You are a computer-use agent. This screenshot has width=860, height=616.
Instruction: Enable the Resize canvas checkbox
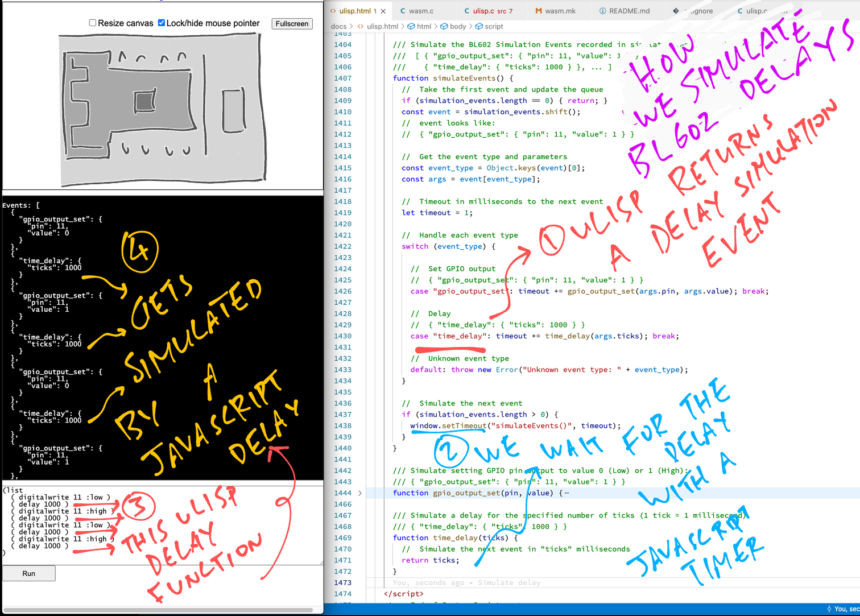[x=93, y=23]
